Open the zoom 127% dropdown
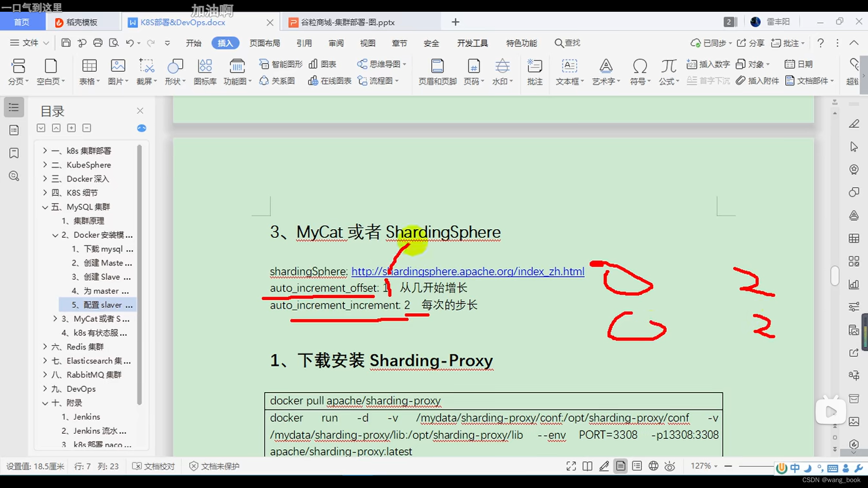The width and height of the screenshot is (868, 488). [704, 466]
